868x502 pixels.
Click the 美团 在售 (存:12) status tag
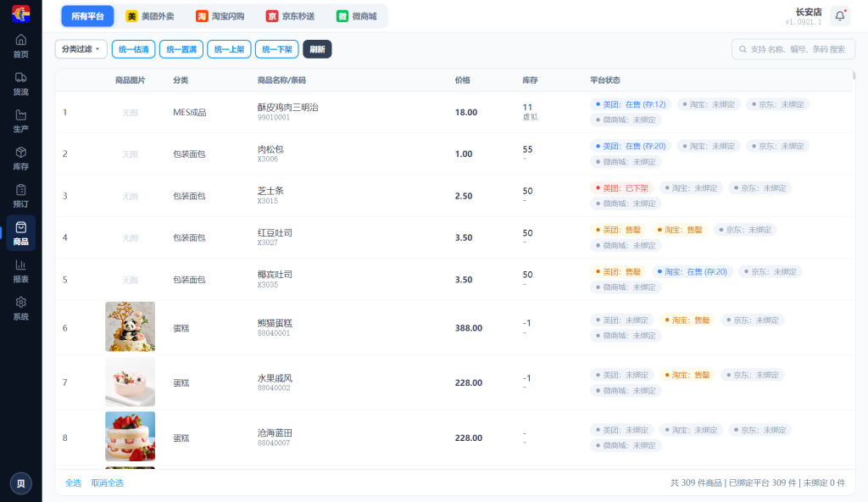(x=631, y=104)
